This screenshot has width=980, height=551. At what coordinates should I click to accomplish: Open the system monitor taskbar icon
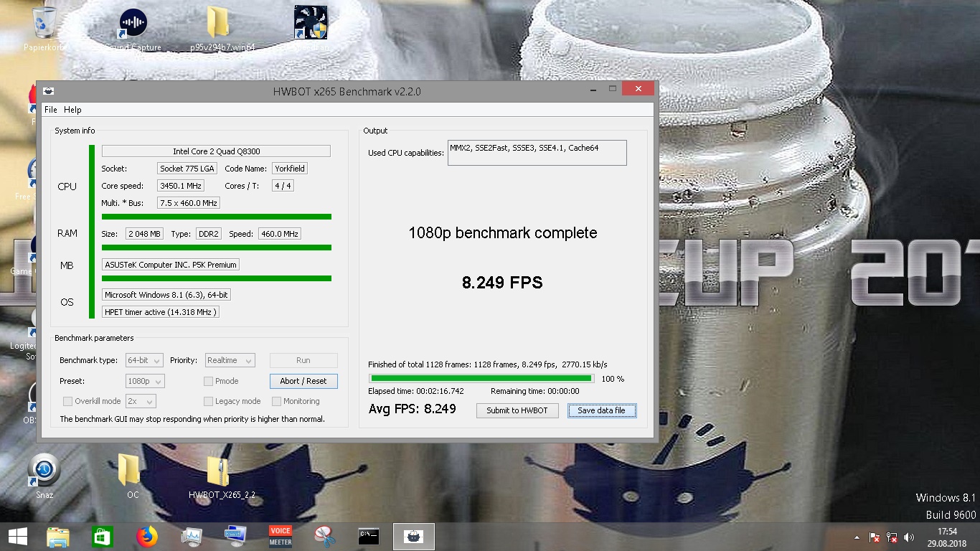pos(192,537)
